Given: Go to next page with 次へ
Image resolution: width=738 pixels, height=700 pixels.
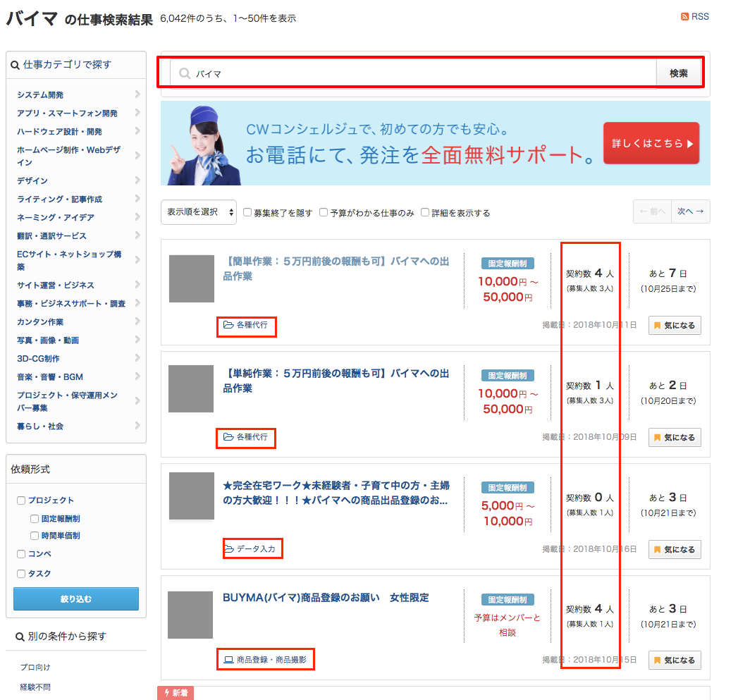Looking at the screenshot, I should 691,211.
